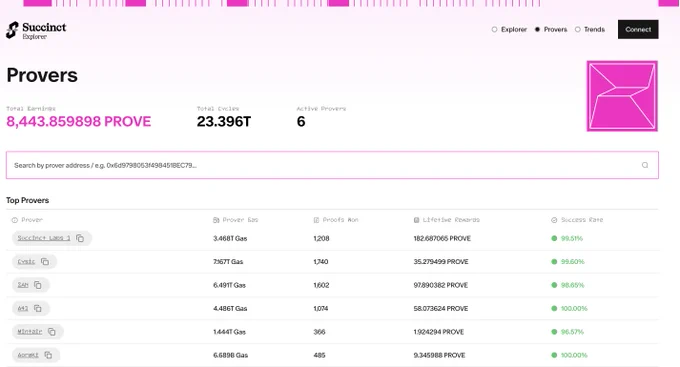Copy address in the 4.486T Gas row
Image resolution: width=680 pixels, height=367 pixels.
(x=38, y=308)
